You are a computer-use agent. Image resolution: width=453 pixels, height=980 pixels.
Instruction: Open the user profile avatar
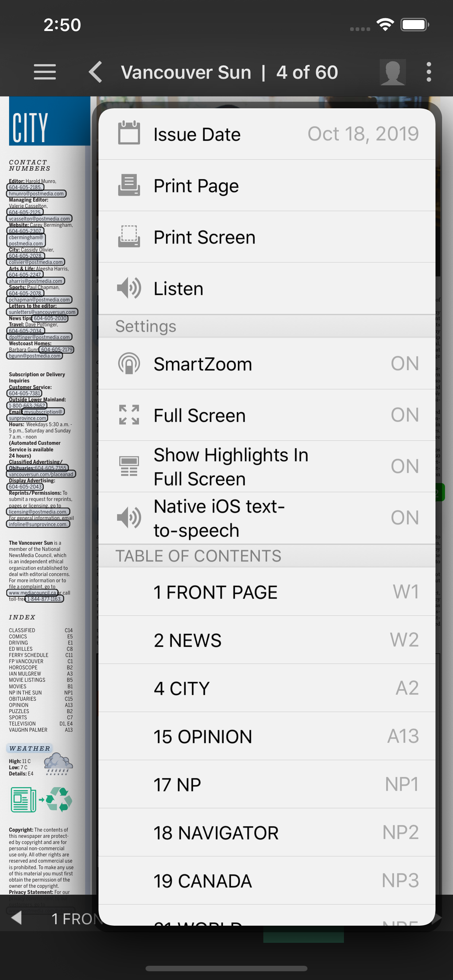(x=392, y=72)
